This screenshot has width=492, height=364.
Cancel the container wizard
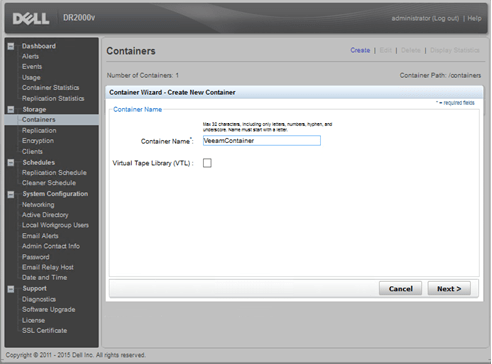(x=400, y=289)
